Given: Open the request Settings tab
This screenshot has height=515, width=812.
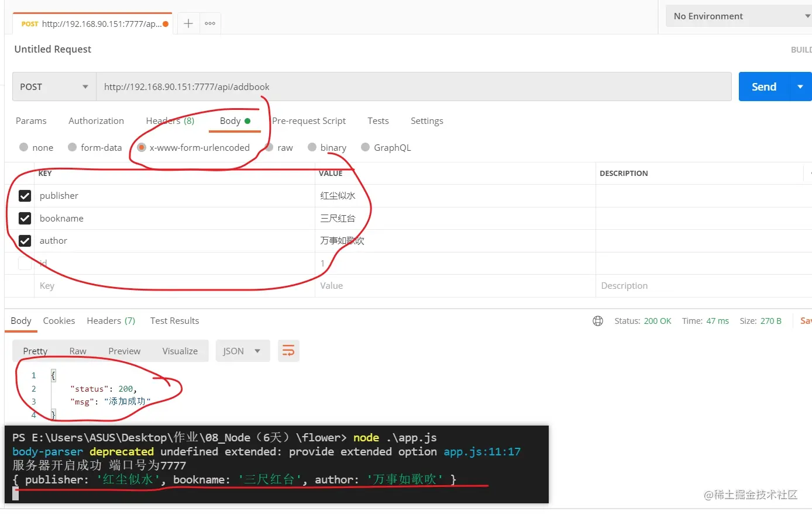Looking at the screenshot, I should coord(426,120).
